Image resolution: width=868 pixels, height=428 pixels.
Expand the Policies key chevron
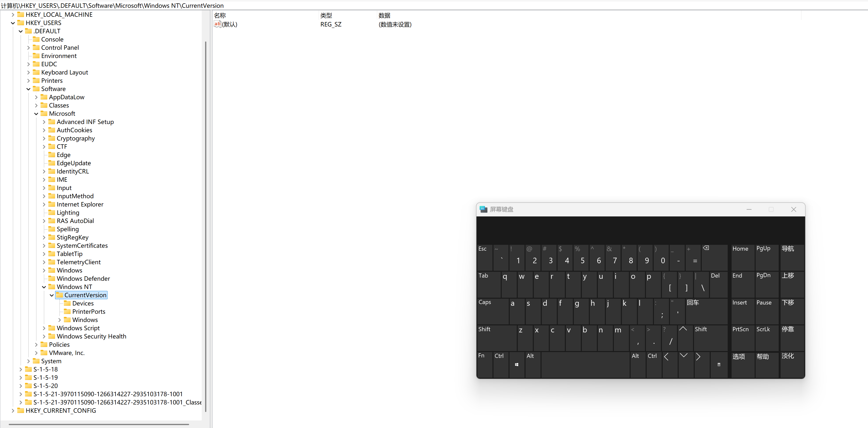click(x=36, y=345)
